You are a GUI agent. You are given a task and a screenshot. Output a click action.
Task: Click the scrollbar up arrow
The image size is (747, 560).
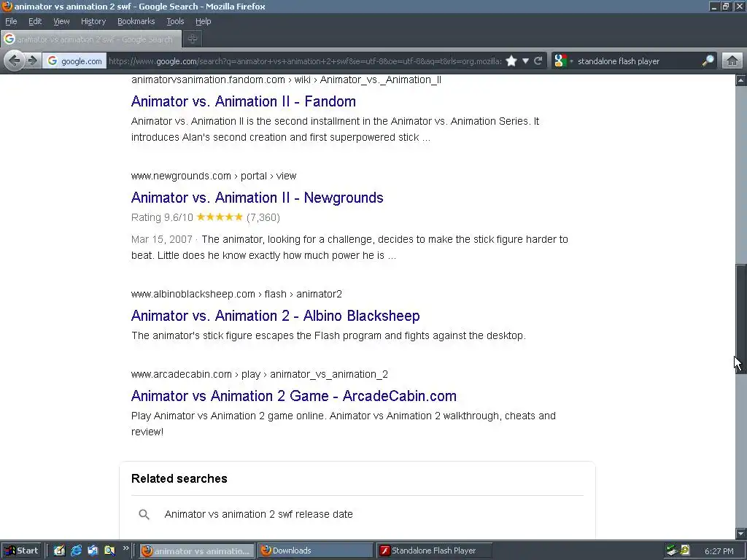pyautogui.click(x=741, y=80)
